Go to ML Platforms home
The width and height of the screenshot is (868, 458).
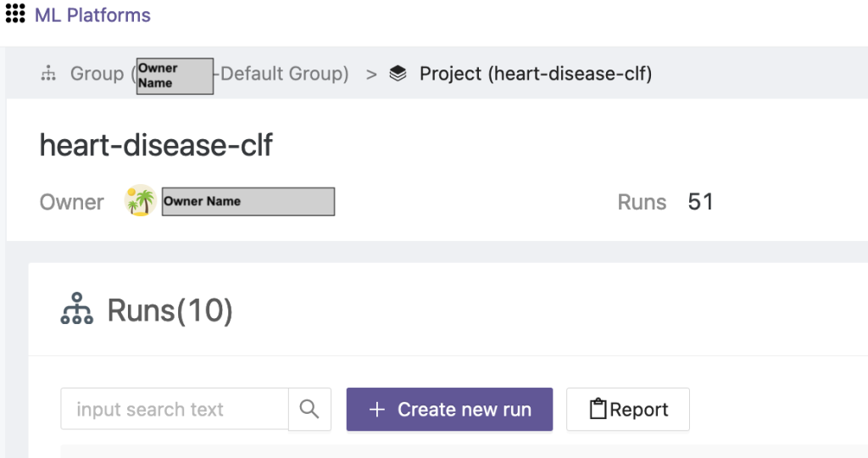tap(92, 15)
